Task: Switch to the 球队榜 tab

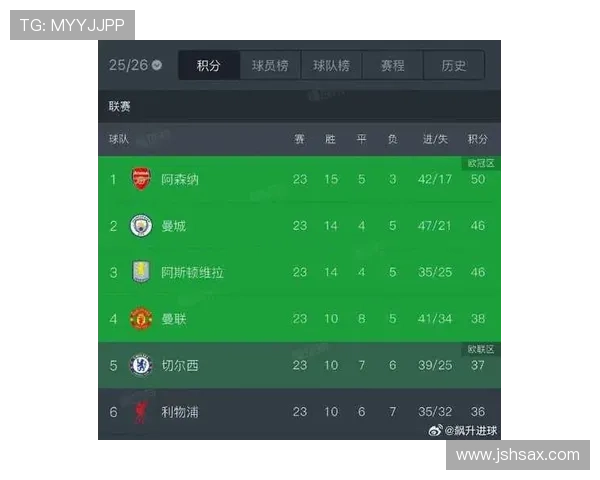Action: pyautogui.click(x=331, y=66)
